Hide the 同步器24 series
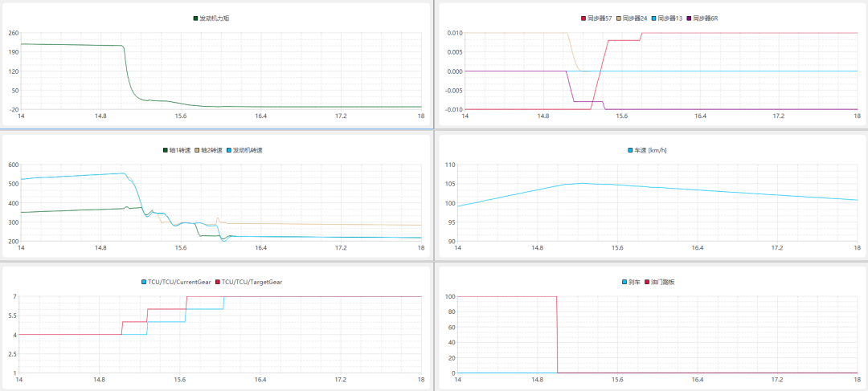 pos(633,18)
